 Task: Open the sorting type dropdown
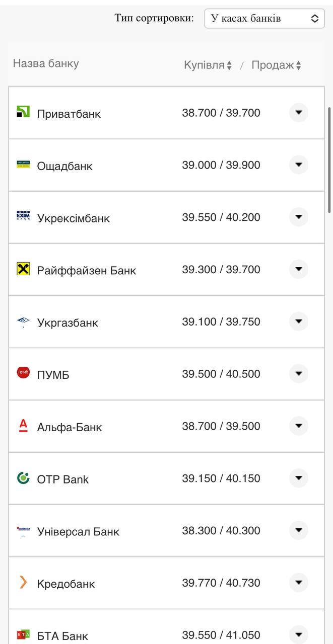point(264,19)
